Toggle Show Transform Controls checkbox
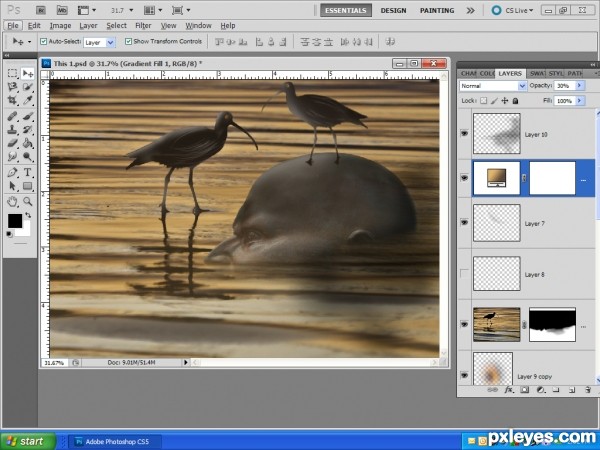The image size is (600, 450). tap(129, 41)
